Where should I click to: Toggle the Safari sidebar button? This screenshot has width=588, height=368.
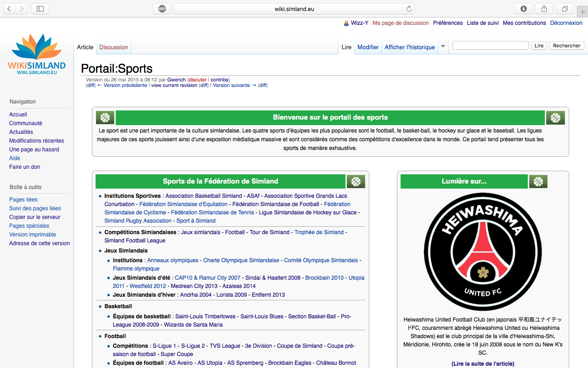40,9
